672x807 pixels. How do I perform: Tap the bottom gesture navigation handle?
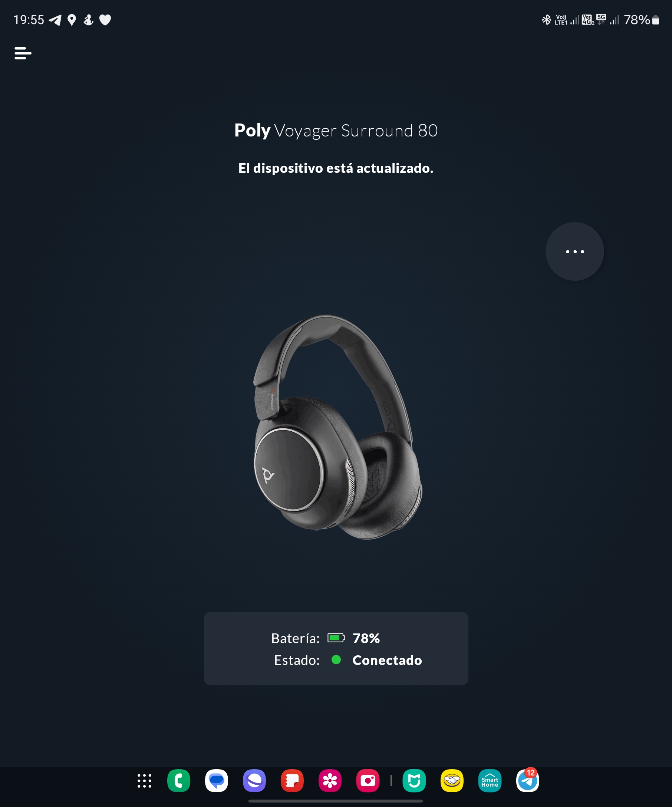[335, 801]
